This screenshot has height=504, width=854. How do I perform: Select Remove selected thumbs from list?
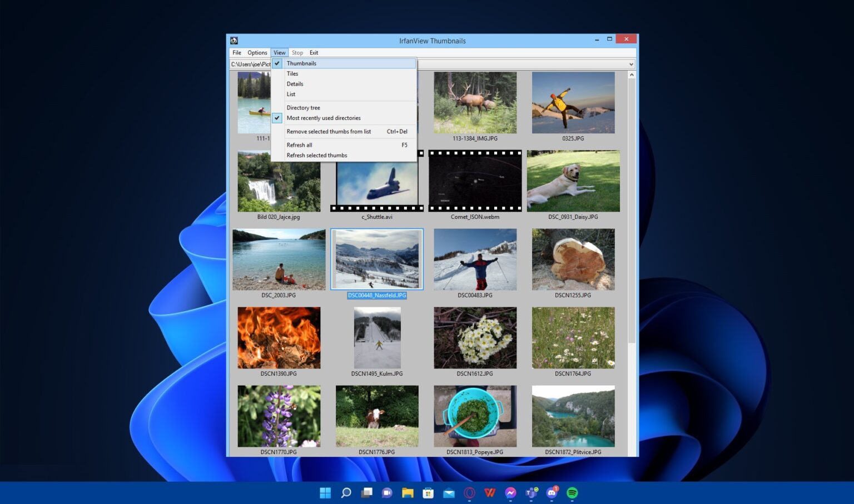tap(329, 131)
